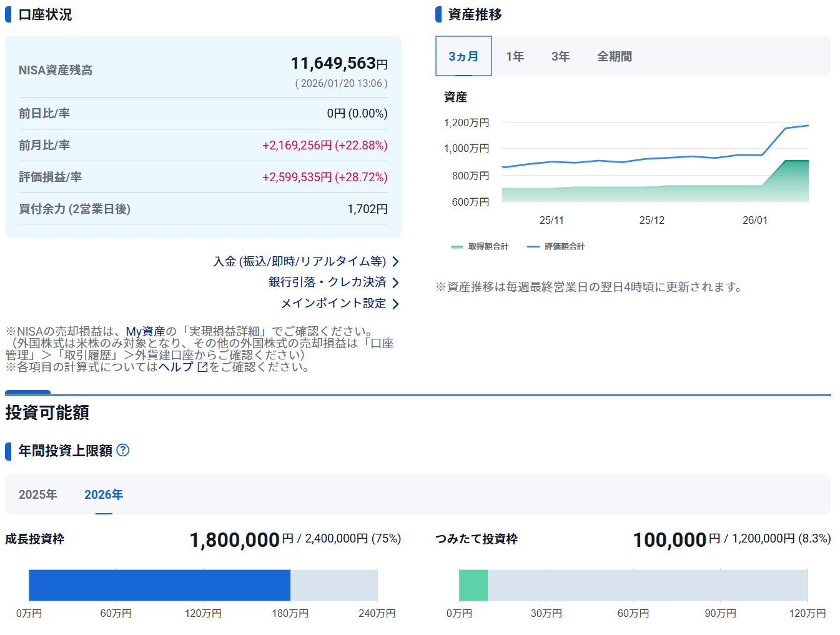840x635 pixels.
Task: Switch to the 2025年 investment limit tab
Action: point(38,494)
